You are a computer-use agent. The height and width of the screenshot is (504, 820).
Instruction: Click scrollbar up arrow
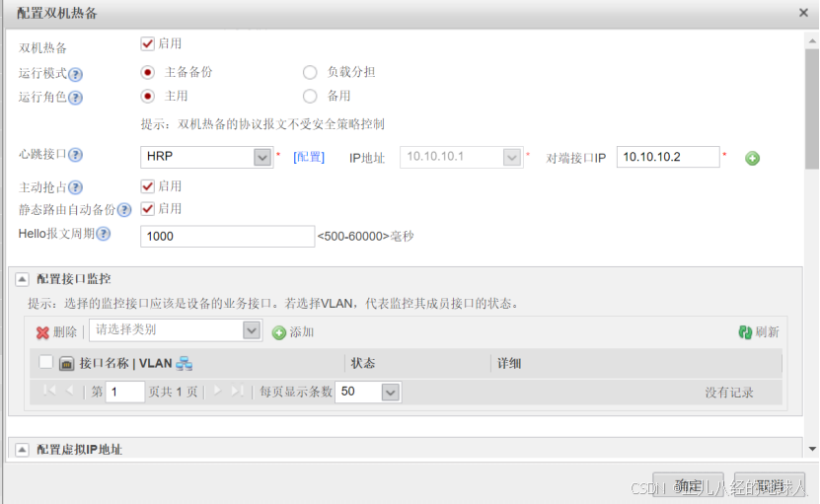(x=812, y=40)
